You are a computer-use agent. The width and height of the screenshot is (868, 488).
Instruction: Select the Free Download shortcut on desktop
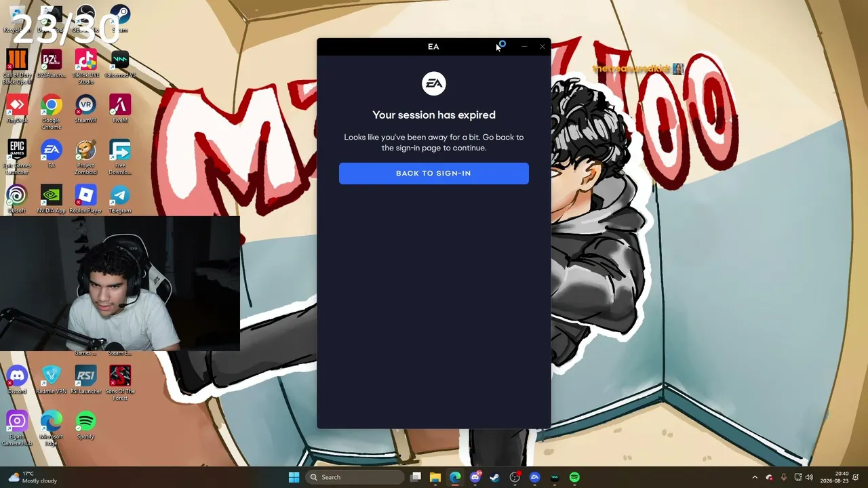pos(120,157)
